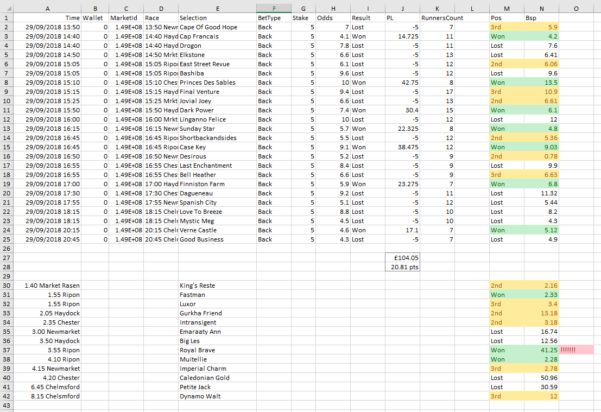Click the 'BetType' header cell

[274, 18]
